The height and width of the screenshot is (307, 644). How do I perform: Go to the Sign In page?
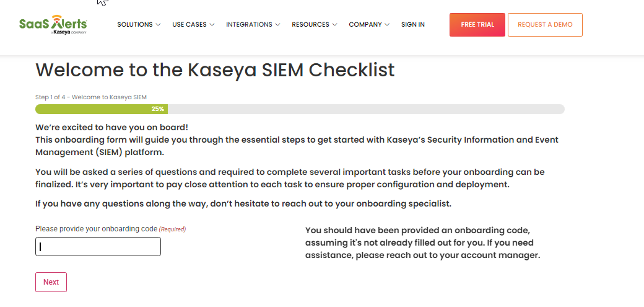point(413,25)
